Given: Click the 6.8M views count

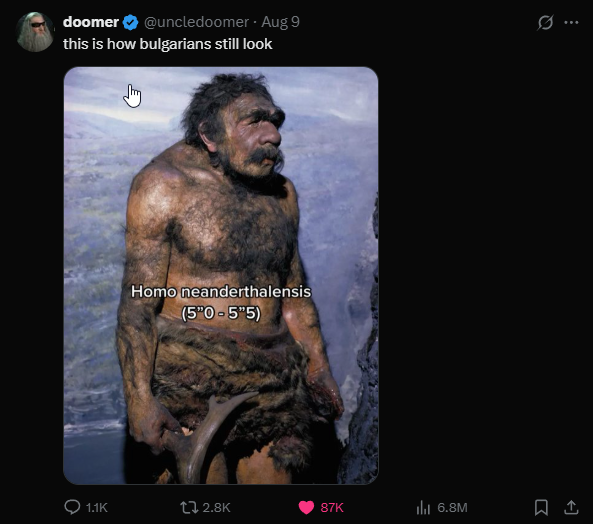Looking at the screenshot, I should point(452,507).
